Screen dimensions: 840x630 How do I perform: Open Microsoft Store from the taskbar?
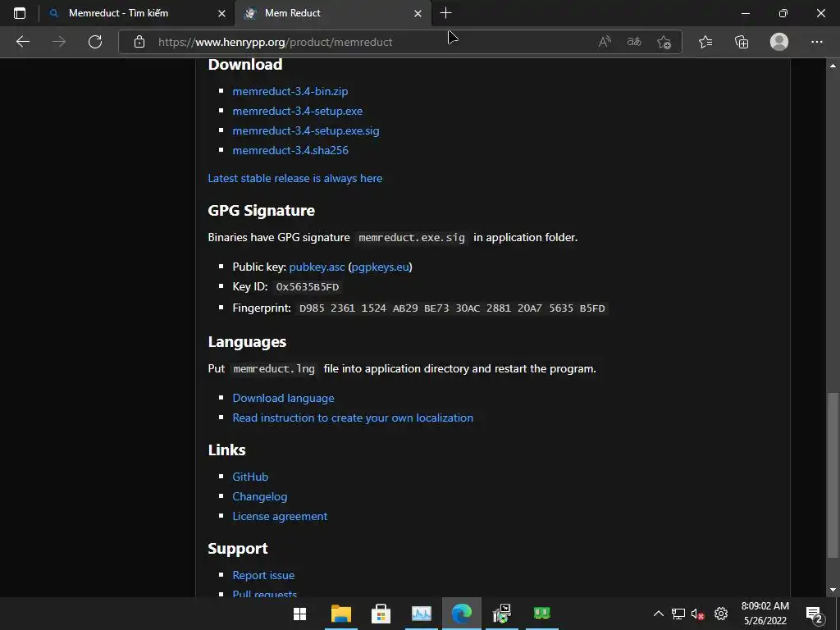click(381, 614)
